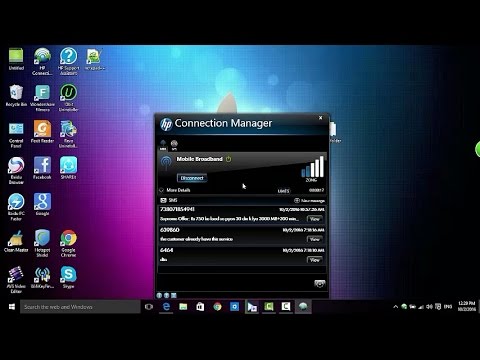The image size is (480, 360).
Task: Click the signal strength bars indicator
Action: click(312, 167)
